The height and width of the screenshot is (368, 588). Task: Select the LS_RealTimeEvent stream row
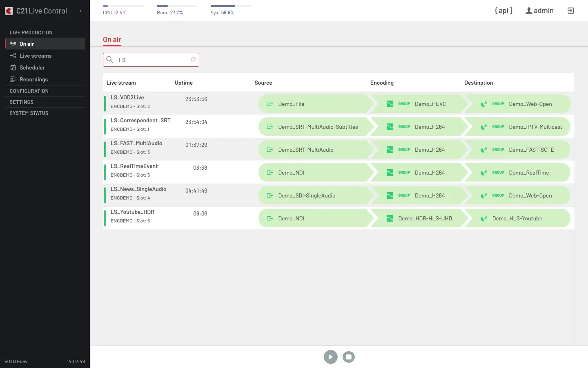339,173
